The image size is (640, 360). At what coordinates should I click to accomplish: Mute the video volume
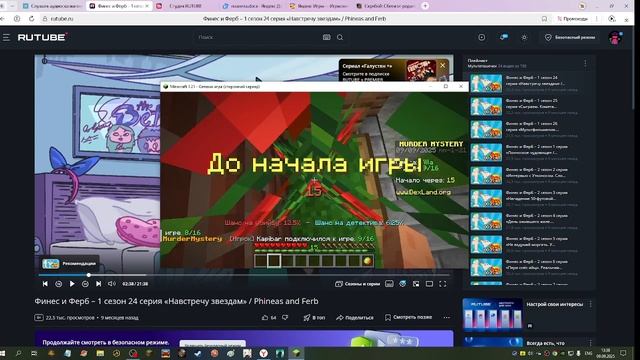(111, 284)
